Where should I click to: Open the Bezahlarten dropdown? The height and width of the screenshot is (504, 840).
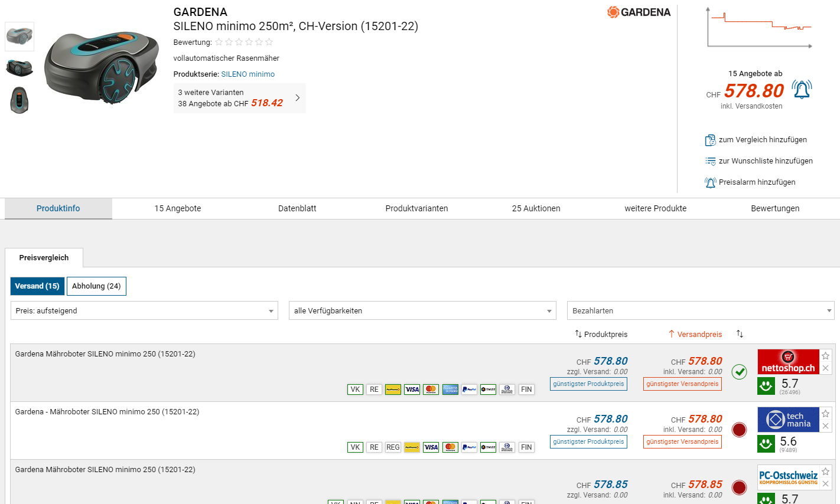701,310
